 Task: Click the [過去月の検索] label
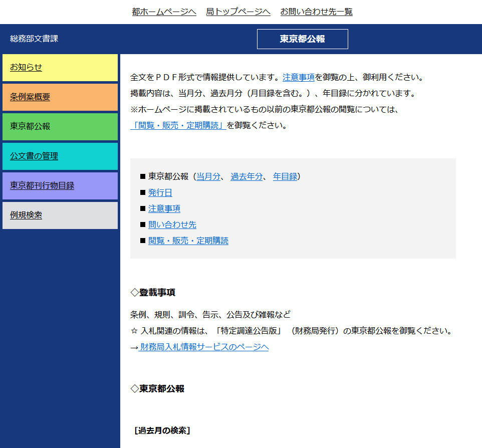coord(162,430)
